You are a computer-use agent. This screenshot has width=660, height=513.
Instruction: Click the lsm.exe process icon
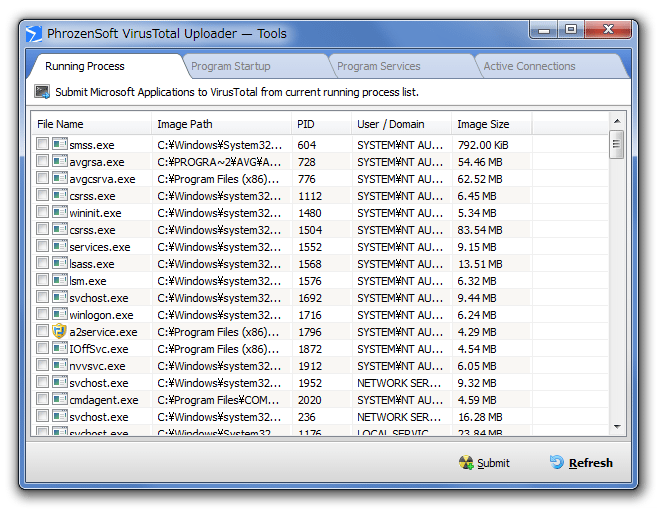[x=60, y=280]
